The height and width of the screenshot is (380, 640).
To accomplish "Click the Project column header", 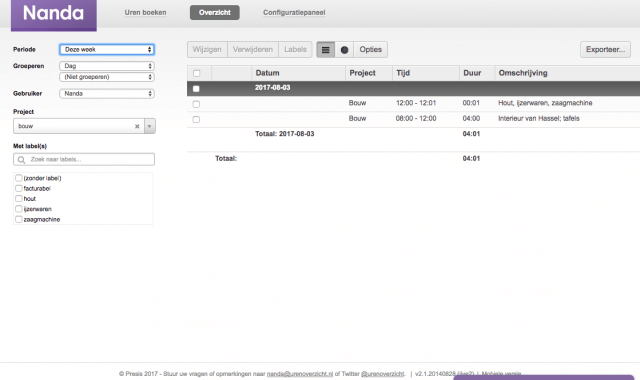I will (x=362, y=73).
